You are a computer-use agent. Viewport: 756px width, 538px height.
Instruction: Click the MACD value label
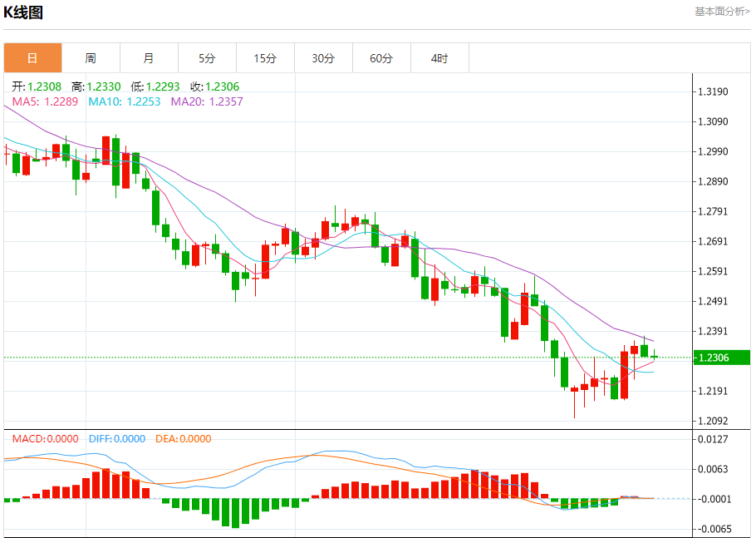[x=46, y=438]
